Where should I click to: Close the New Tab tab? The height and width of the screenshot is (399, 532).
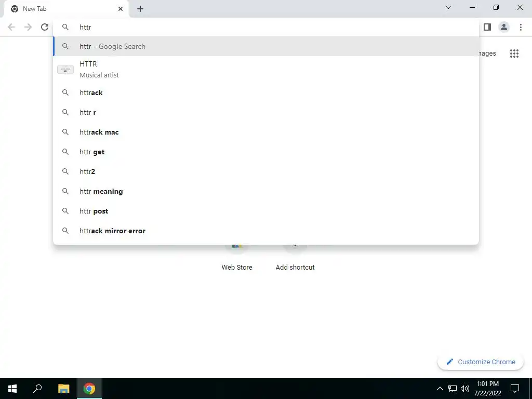pos(121,9)
